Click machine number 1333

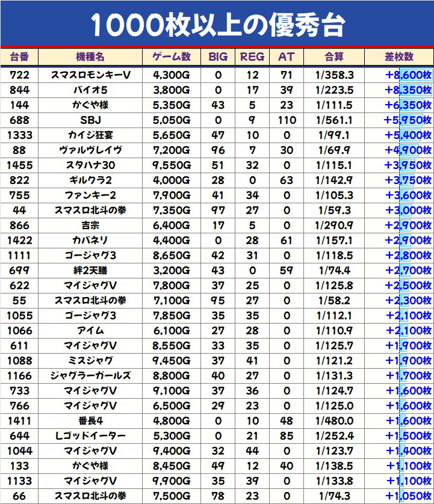tap(20, 135)
